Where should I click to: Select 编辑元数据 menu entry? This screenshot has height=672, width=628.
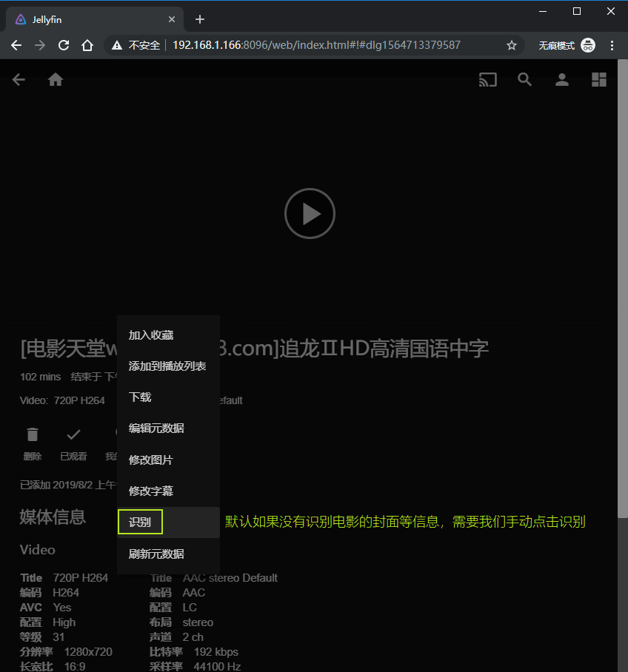tap(156, 429)
